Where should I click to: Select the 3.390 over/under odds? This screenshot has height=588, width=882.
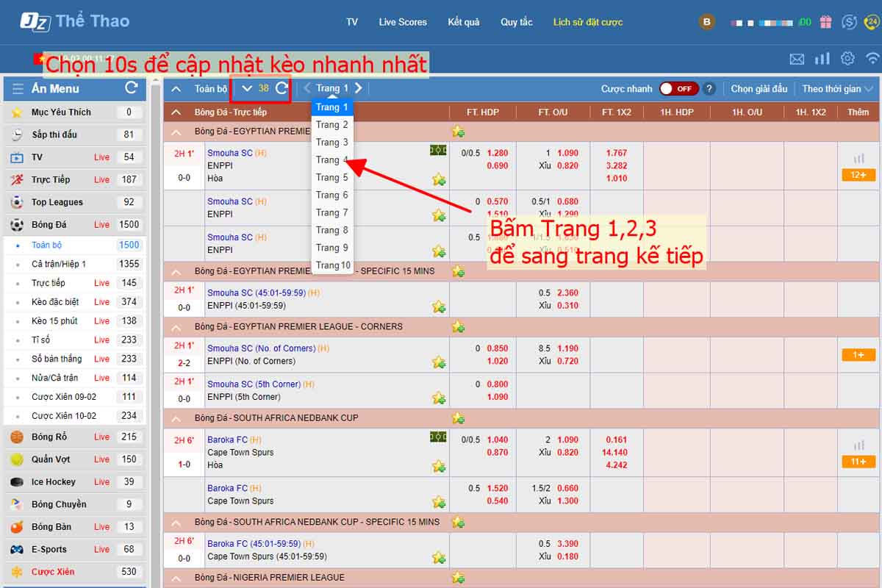coord(567,544)
